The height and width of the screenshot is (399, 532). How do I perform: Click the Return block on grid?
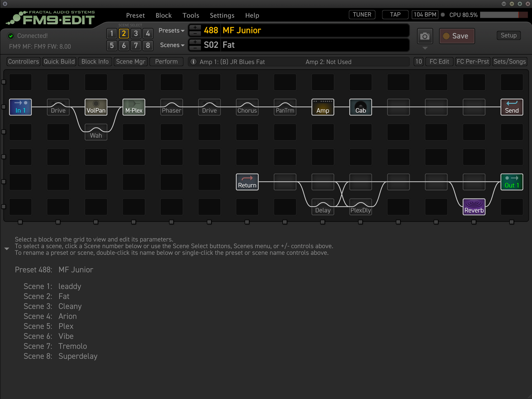[x=247, y=182]
